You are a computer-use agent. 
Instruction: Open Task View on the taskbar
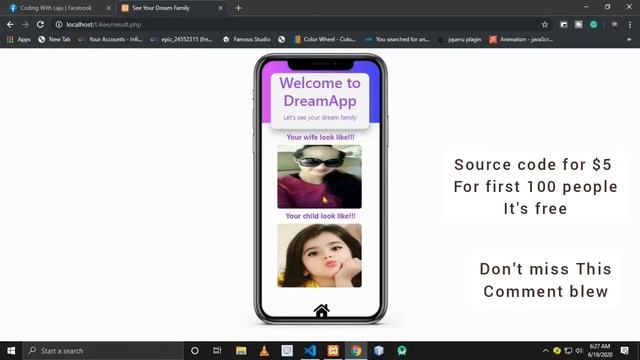(217, 351)
